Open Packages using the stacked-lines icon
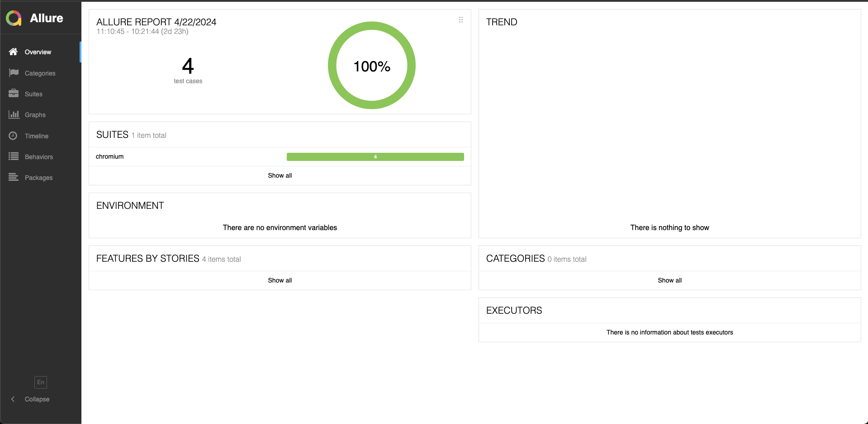 click(x=14, y=177)
